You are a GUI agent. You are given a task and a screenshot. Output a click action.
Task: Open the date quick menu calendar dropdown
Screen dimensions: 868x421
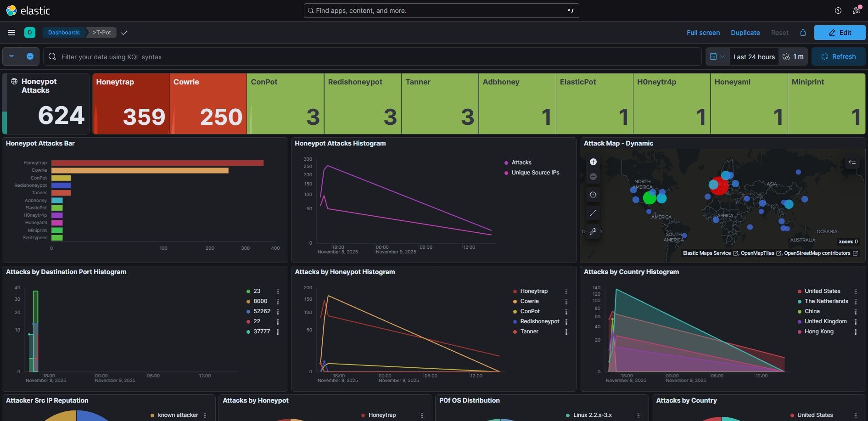click(x=717, y=56)
